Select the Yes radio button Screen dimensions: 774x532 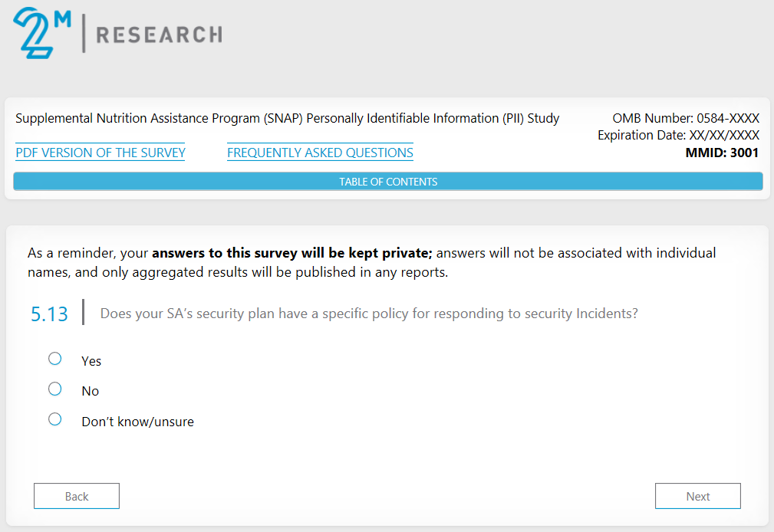coord(54,359)
